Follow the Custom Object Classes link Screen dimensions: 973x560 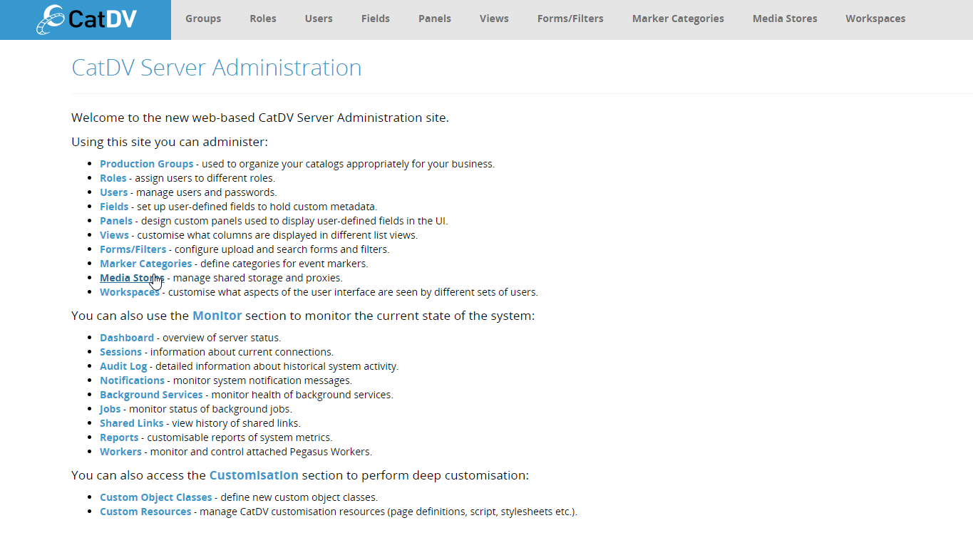[x=156, y=497]
